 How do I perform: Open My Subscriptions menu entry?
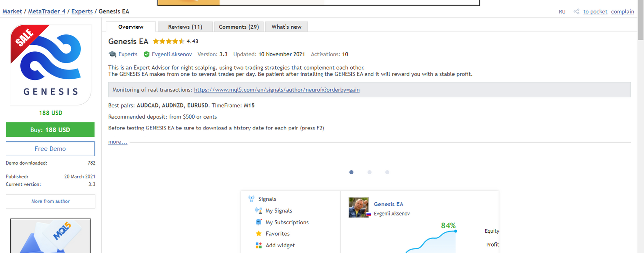pyautogui.click(x=287, y=222)
